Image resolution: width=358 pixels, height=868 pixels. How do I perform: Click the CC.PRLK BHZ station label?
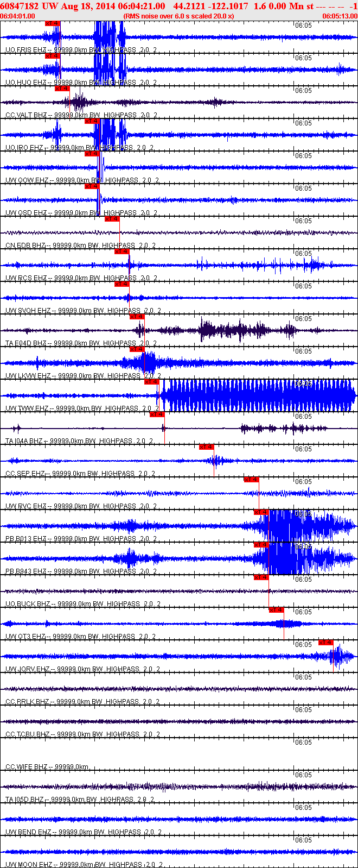click(28, 702)
